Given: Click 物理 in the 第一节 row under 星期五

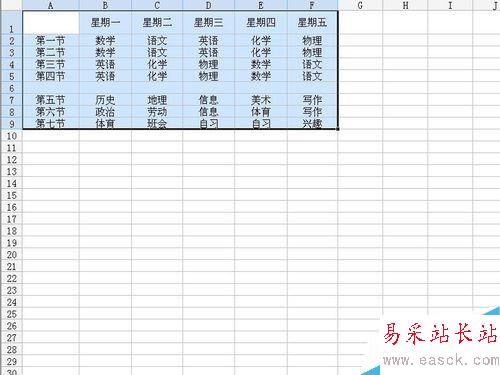Looking at the screenshot, I should 312,41.
